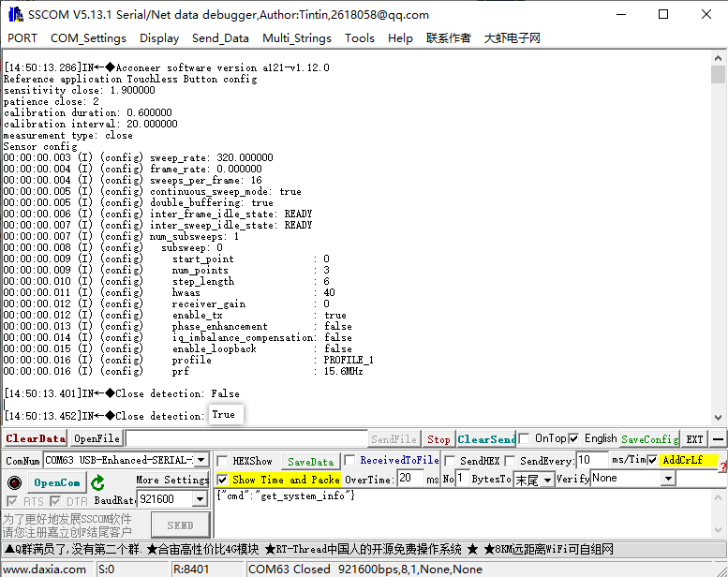Open the Multi_Strings menu

pyautogui.click(x=296, y=38)
